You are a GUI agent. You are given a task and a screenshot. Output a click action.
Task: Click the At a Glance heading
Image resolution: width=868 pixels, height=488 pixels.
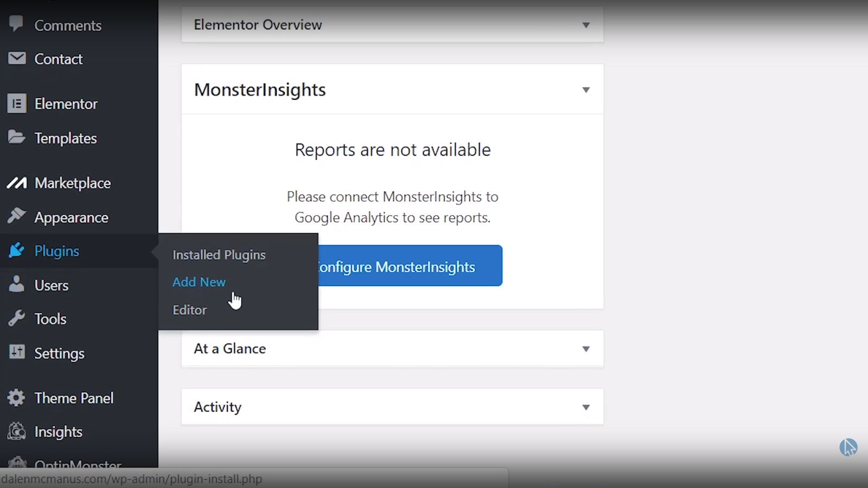(x=230, y=349)
